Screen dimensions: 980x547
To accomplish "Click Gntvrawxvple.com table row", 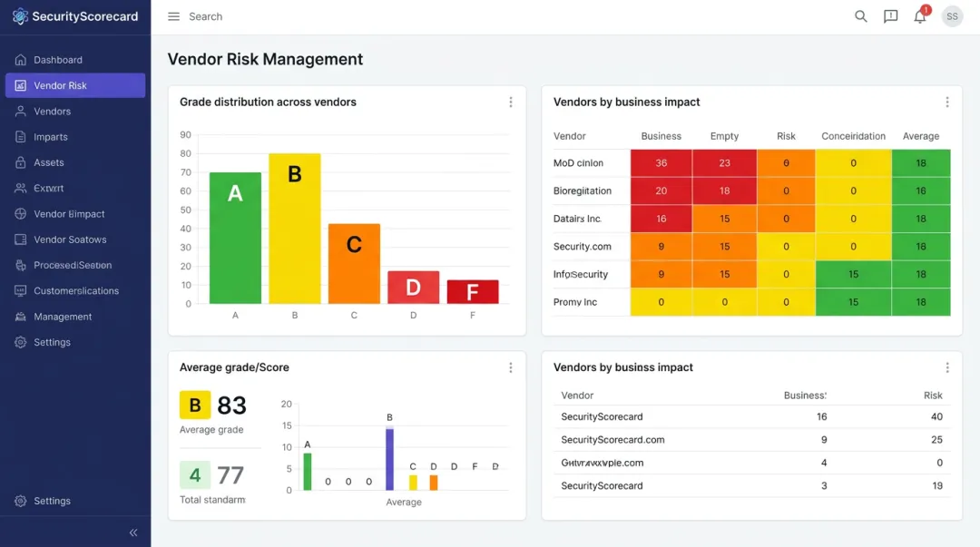I will coord(751,464).
